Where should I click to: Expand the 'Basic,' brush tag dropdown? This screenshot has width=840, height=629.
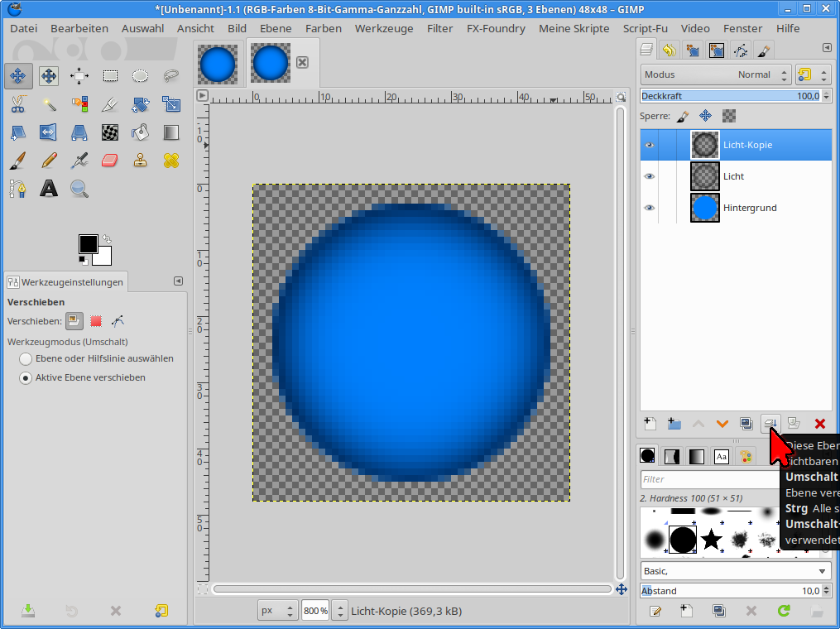point(736,571)
